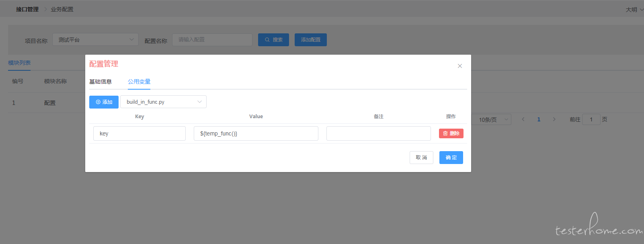The width and height of the screenshot is (644, 244).
Task: Click the Key column header
Action: (x=139, y=117)
